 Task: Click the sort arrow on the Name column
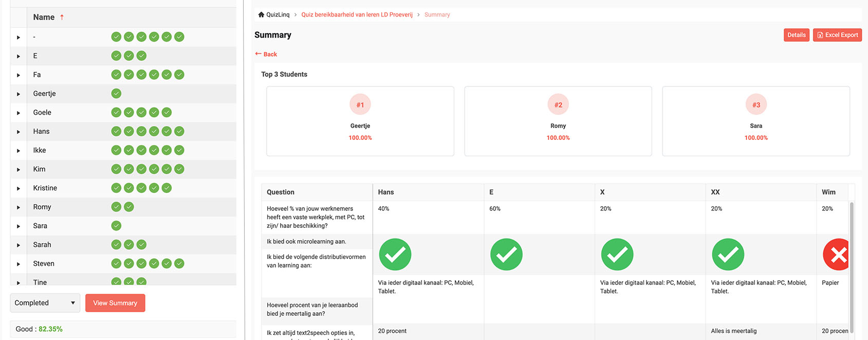tap(62, 16)
